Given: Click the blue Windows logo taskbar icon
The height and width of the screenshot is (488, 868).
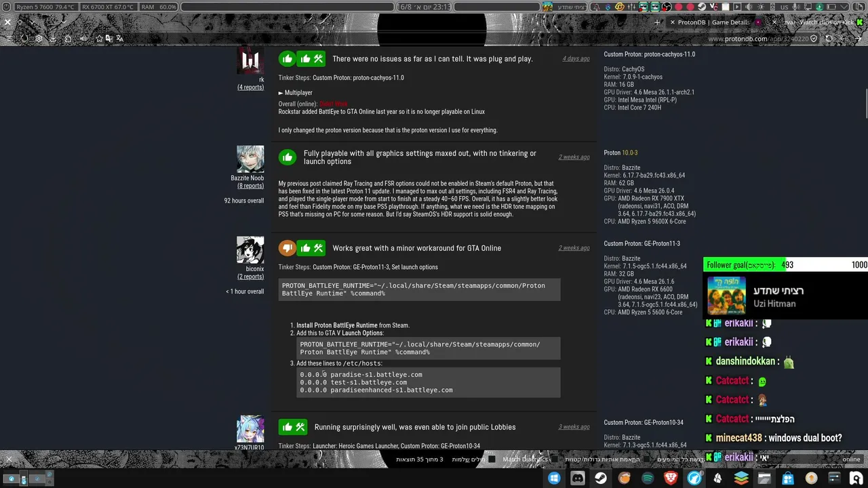Looking at the screenshot, I should 554,478.
